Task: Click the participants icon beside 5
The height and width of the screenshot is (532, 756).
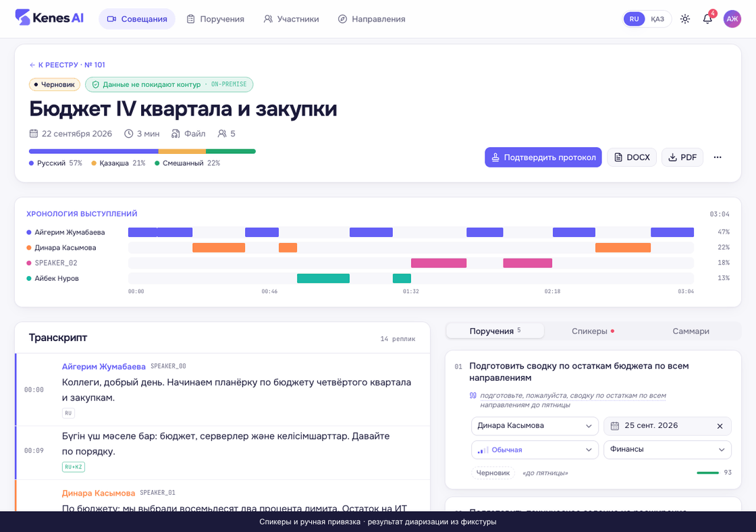Action: click(222, 134)
